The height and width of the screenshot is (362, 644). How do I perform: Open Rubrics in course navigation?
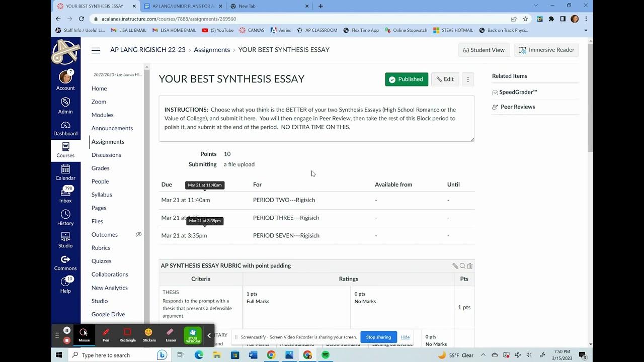(101, 248)
